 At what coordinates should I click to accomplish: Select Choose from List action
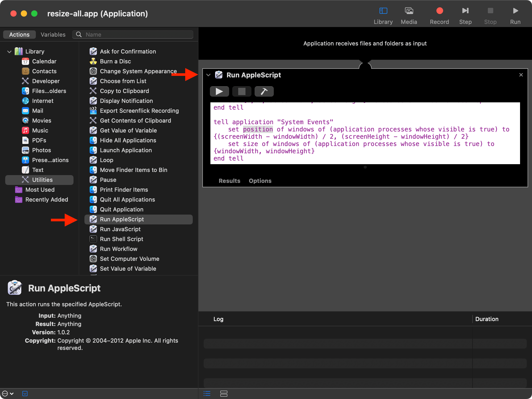[x=118, y=81]
